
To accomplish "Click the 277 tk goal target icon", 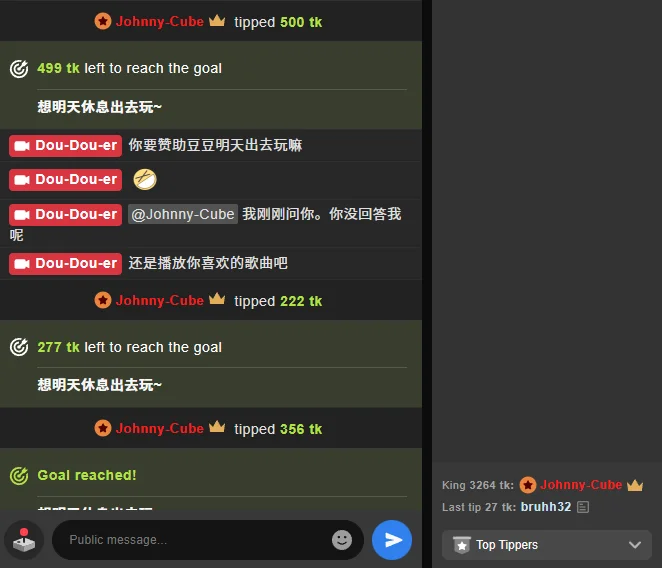I will click(19, 347).
